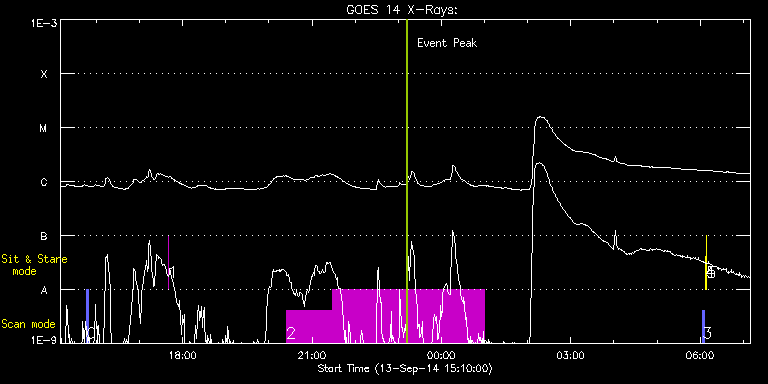Click the A class level axis label
Screen dimensions: 768x384
pyautogui.click(x=44, y=290)
